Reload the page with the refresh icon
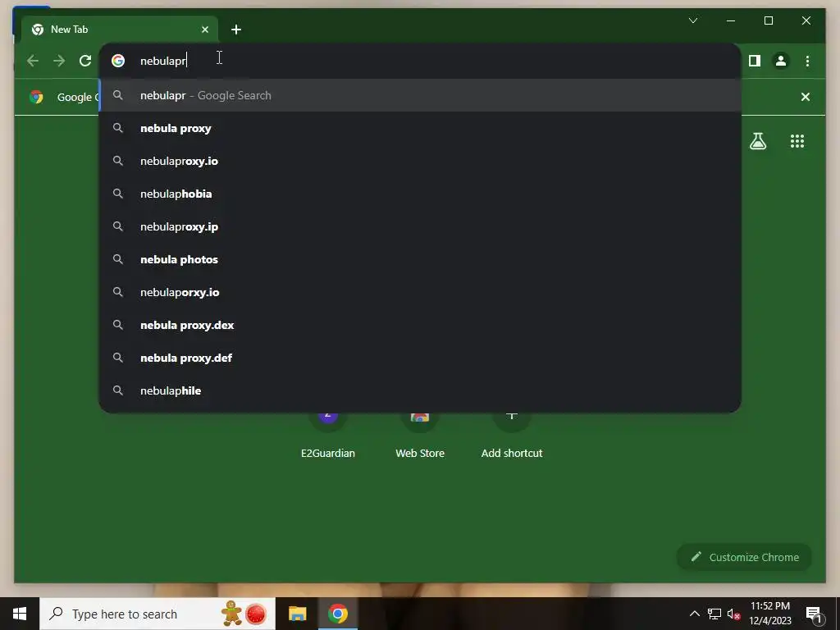 [x=85, y=61]
